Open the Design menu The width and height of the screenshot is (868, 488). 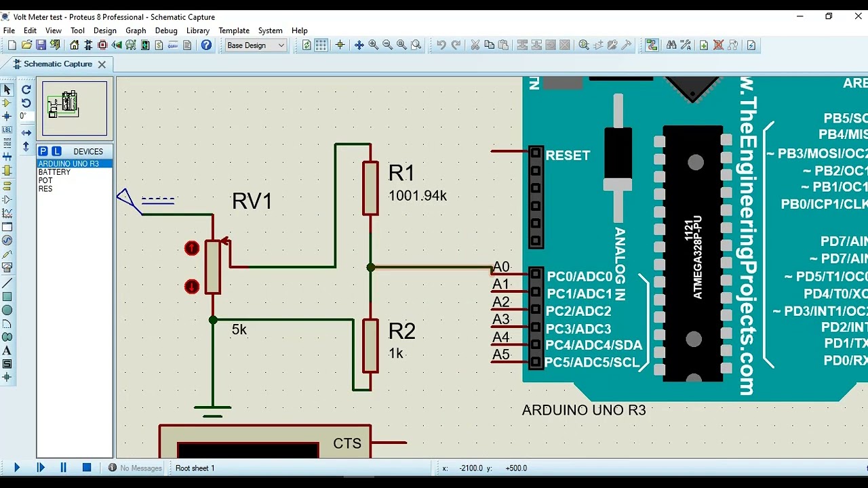pos(105,30)
